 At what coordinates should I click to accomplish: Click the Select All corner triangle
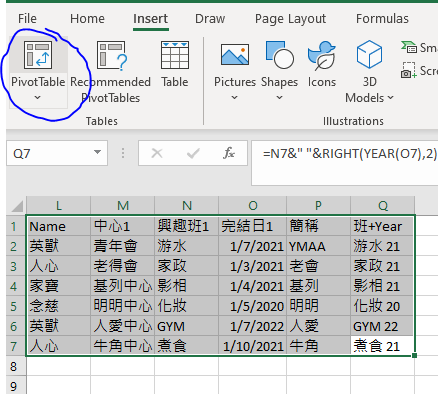(17, 206)
